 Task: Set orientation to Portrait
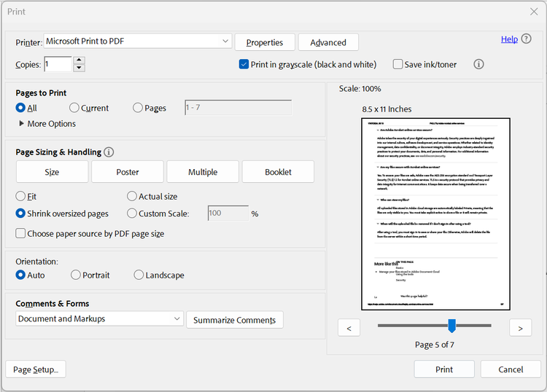click(x=76, y=275)
